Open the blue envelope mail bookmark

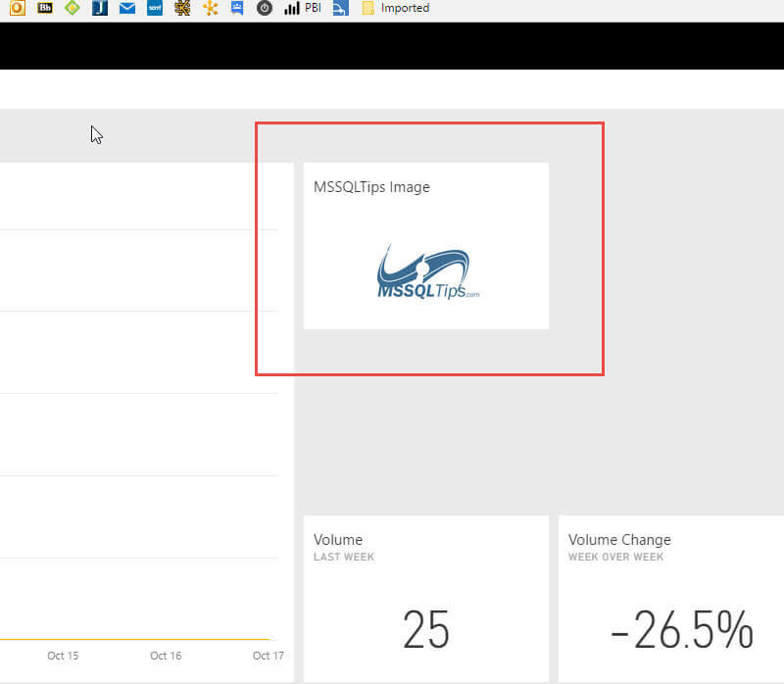click(127, 8)
